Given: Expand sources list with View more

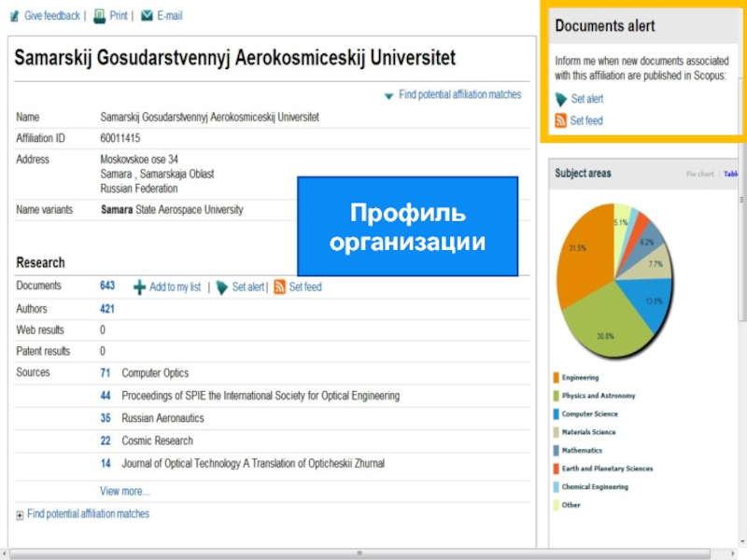Looking at the screenshot, I should pos(124,491).
